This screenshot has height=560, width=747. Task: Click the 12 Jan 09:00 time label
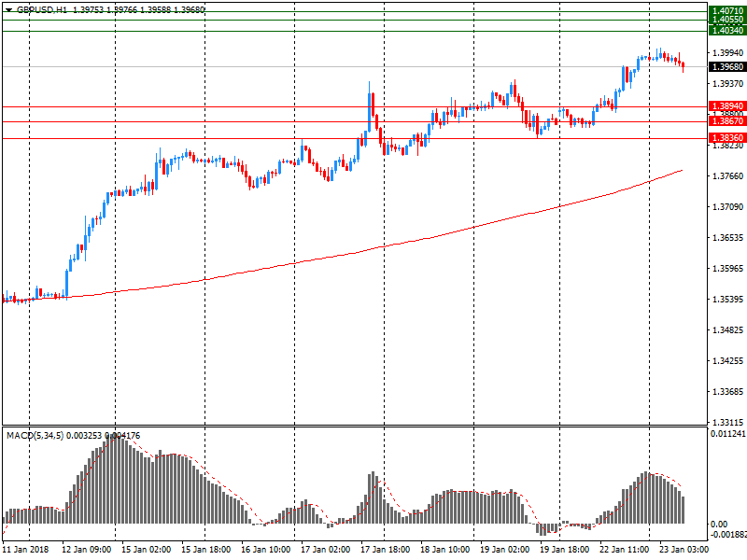click(x=86, y=549)
